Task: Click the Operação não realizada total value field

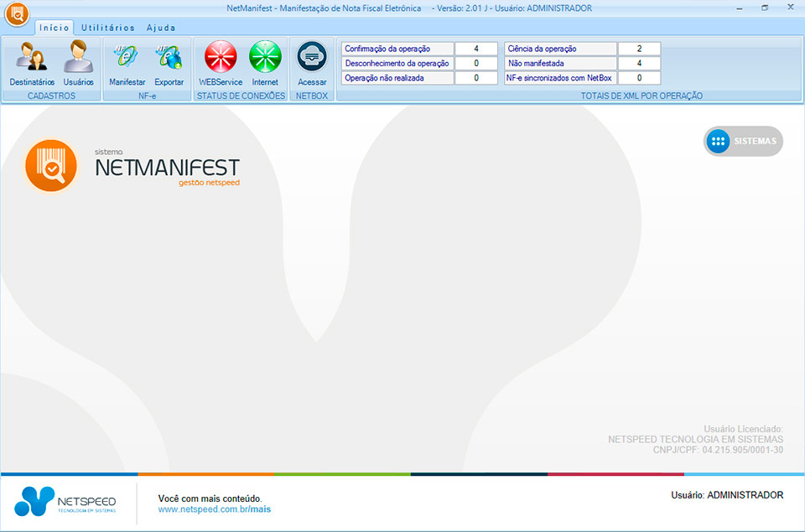Action: pos(476,78)
